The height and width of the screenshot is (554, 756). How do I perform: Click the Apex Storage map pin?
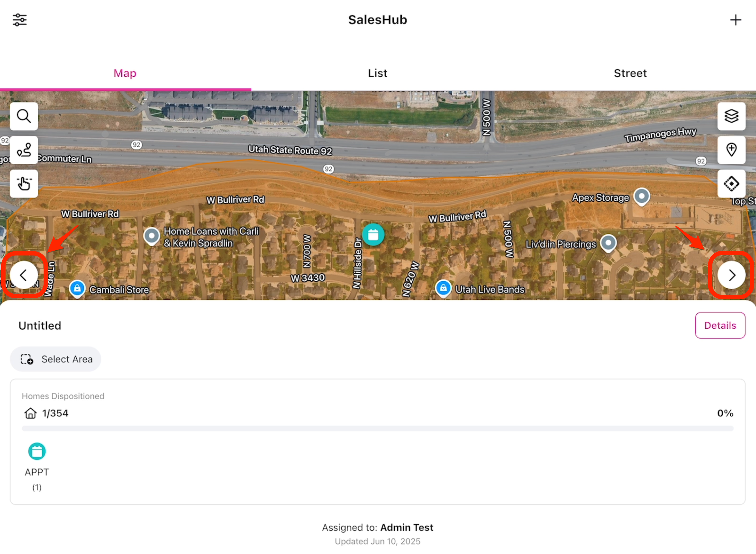tap(641, 196)
